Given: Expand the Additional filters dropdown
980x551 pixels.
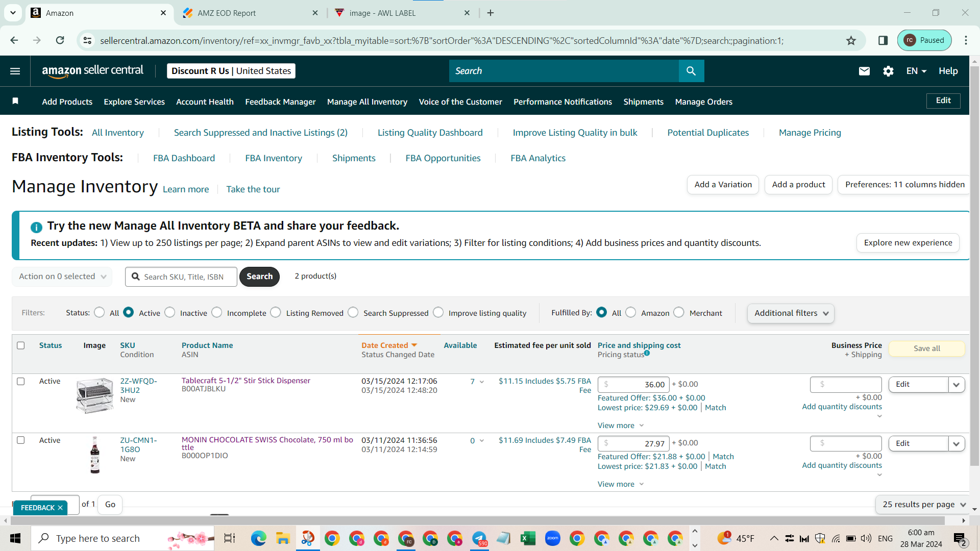Looking at the screenshot, I should tap(791, 313).
